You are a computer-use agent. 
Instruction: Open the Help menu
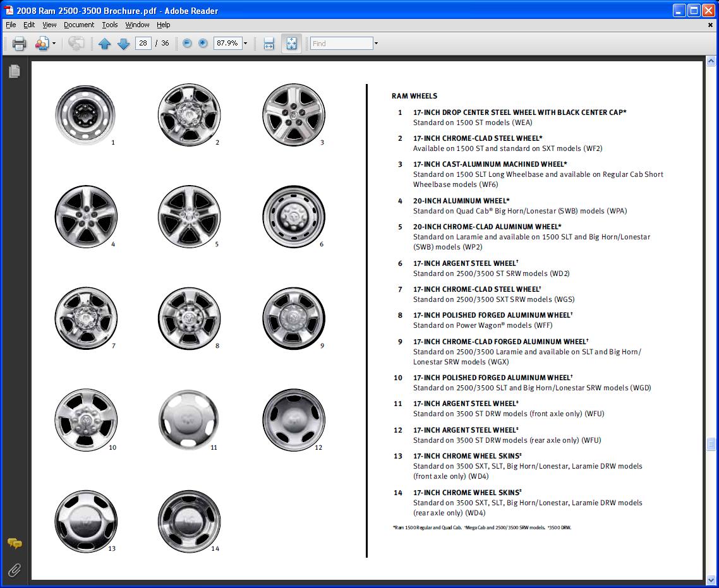coord(164,25)
